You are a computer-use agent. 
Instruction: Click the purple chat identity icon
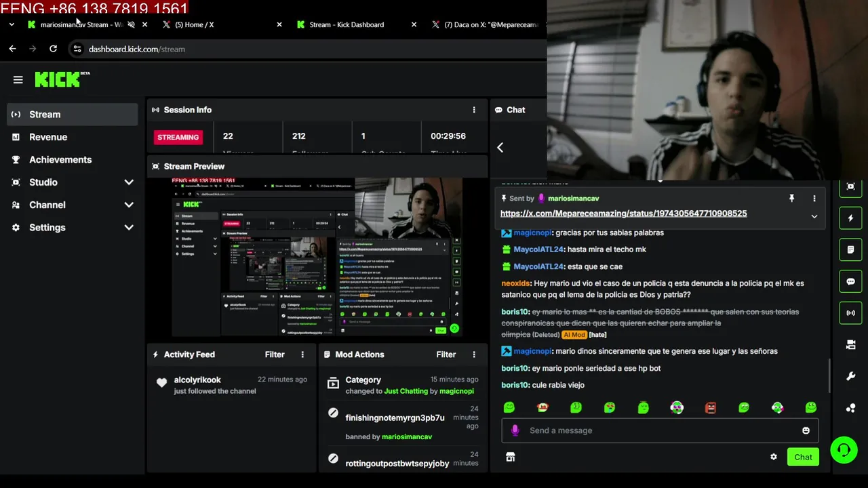coord(515,430)
